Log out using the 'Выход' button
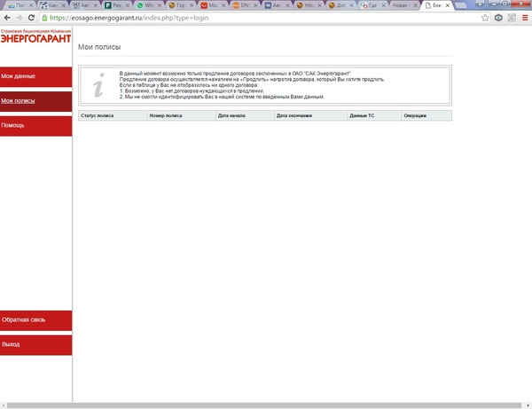 [x=36, y=345]
